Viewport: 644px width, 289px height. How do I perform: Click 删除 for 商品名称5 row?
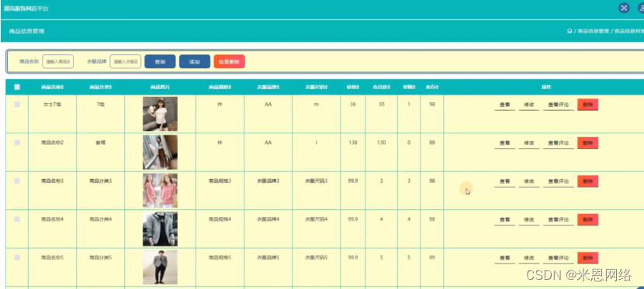(x=587, y=258)
